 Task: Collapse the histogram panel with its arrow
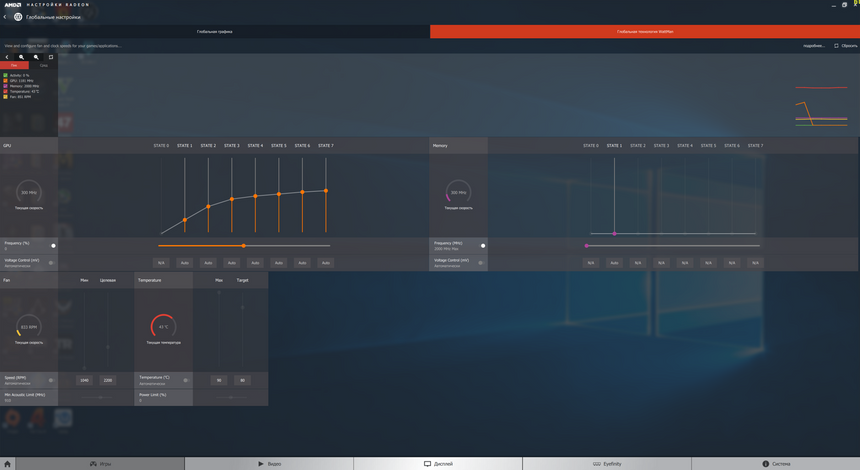[7, 57]
